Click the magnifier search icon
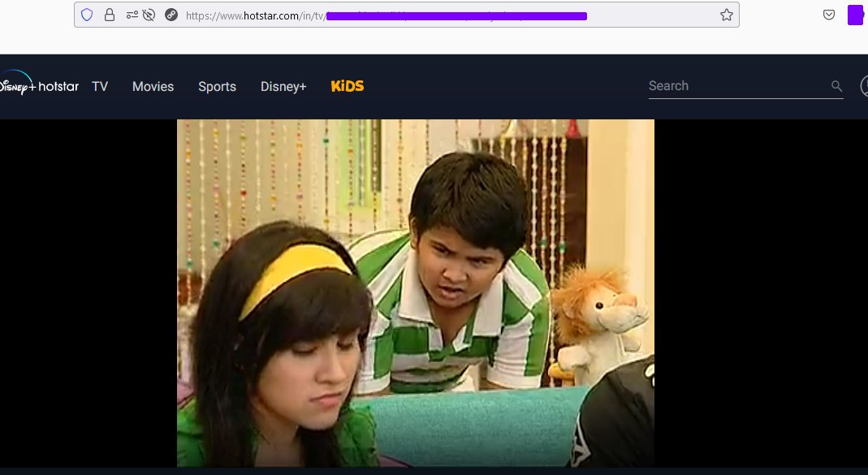868x475 pixels. 836,86
